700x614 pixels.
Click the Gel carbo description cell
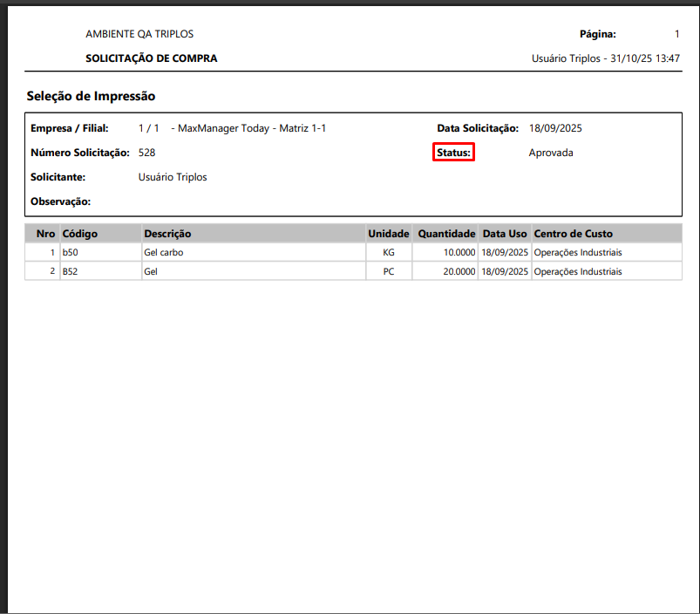(164, 253)
